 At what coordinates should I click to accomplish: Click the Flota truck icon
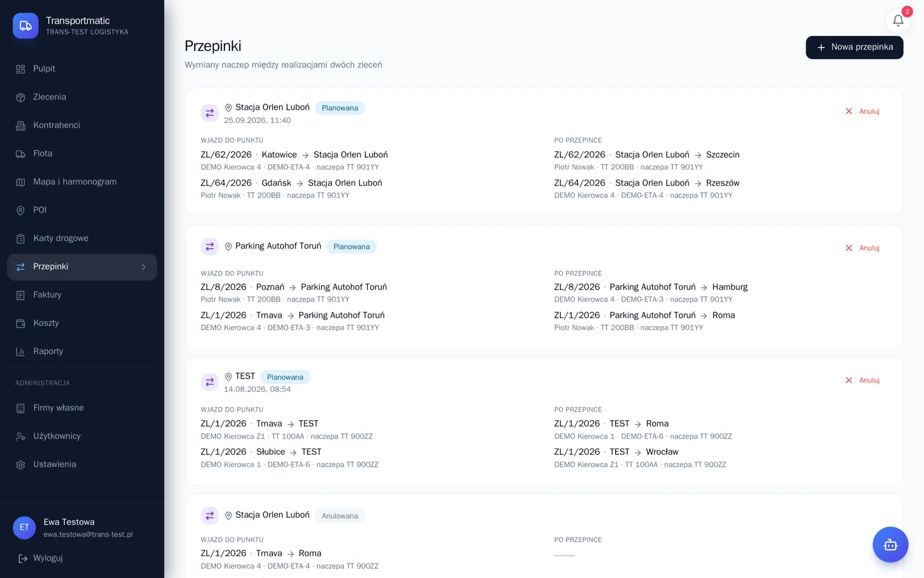pyautogui.click(x=21, y=154)
